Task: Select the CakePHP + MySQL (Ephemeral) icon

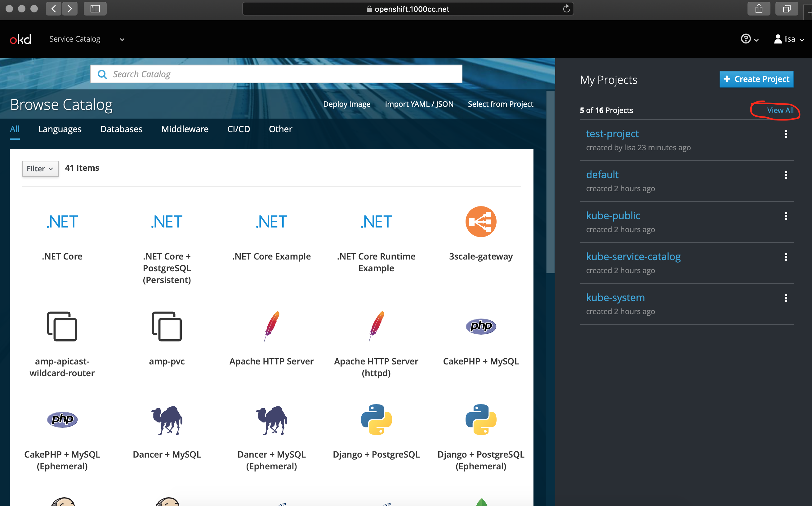Action: pos(62,419)
